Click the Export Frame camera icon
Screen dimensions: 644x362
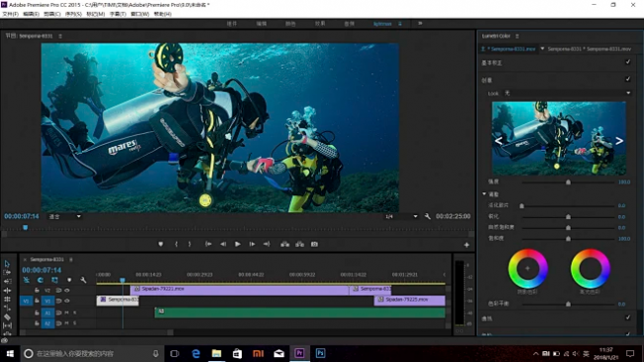pyautogui.click(x=314, y=244)
